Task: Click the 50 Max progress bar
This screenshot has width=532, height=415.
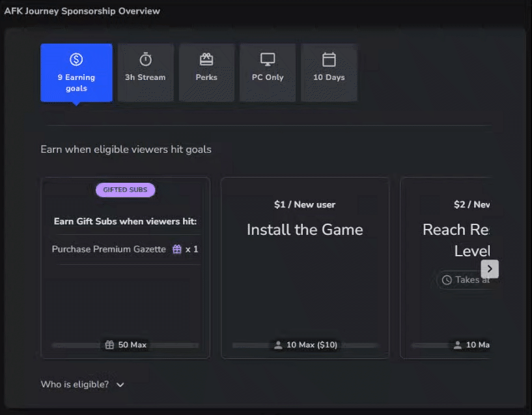Action: coord(125,345)
